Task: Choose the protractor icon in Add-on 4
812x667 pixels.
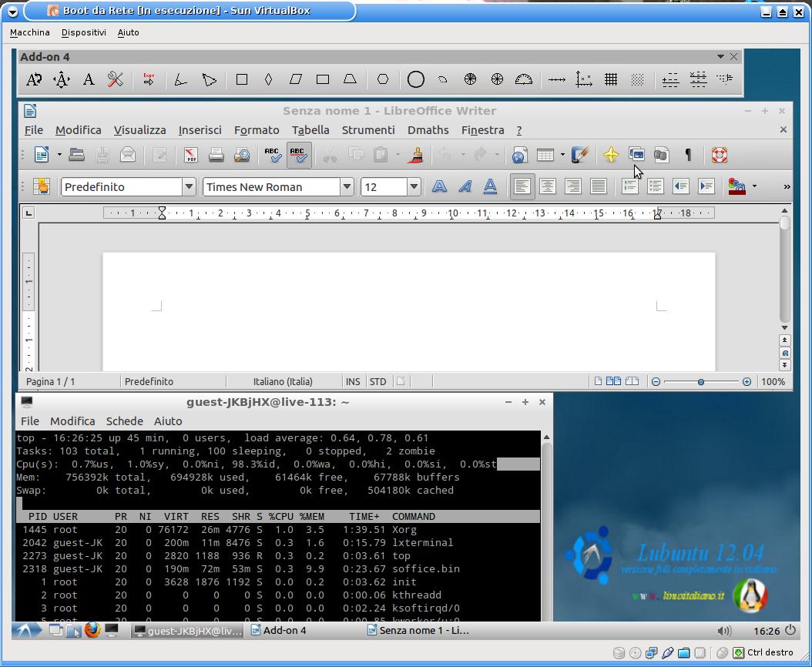Action: [x=524, y=79]
